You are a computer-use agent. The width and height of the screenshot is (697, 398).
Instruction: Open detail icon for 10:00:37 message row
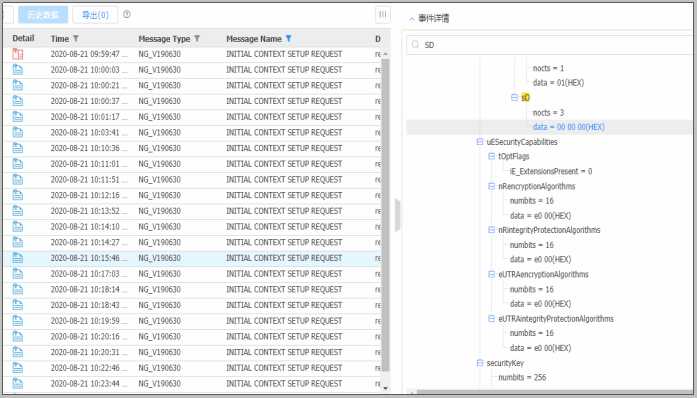18,101
